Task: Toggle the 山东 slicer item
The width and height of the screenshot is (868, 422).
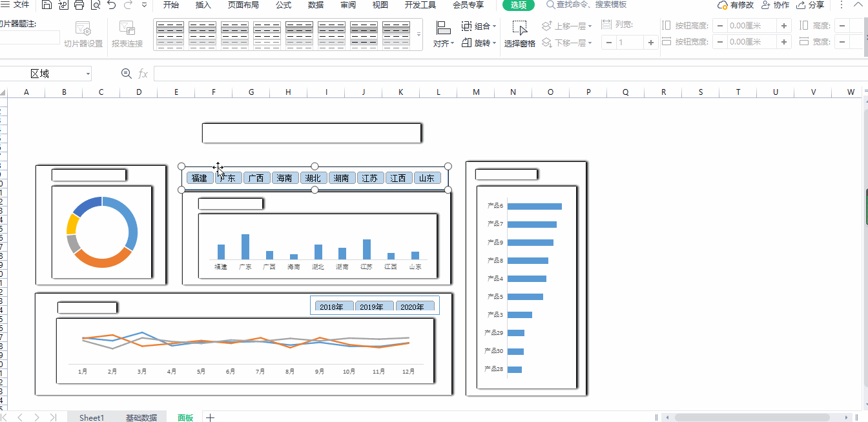Action: 427,178
